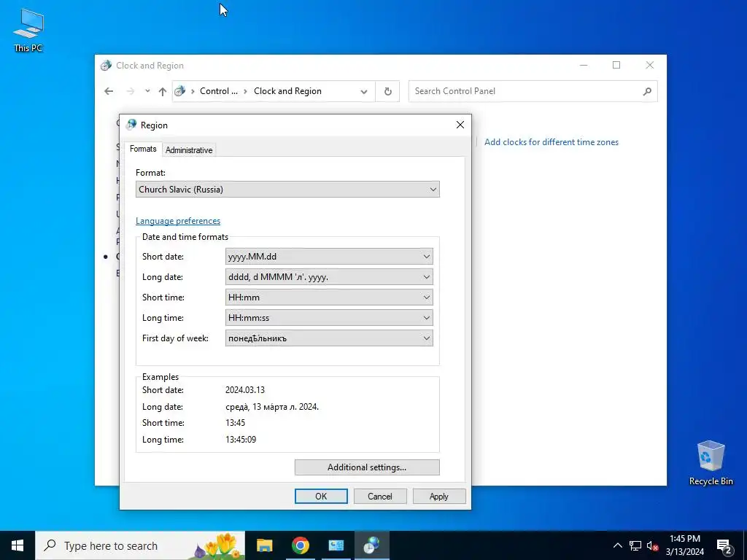Open File Explorer from taskbar
The image size is (747, 560).
[264, 545]
